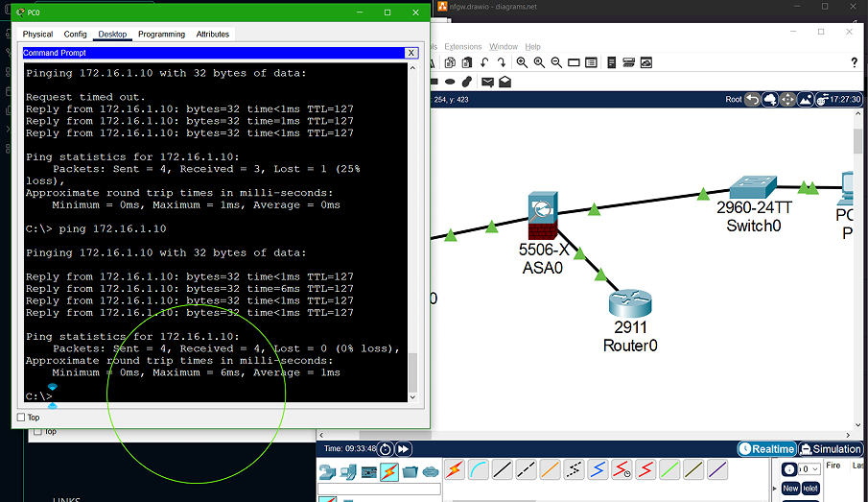Choose the blue coaxial cable

pyautogui.click(x=598, y=470)
